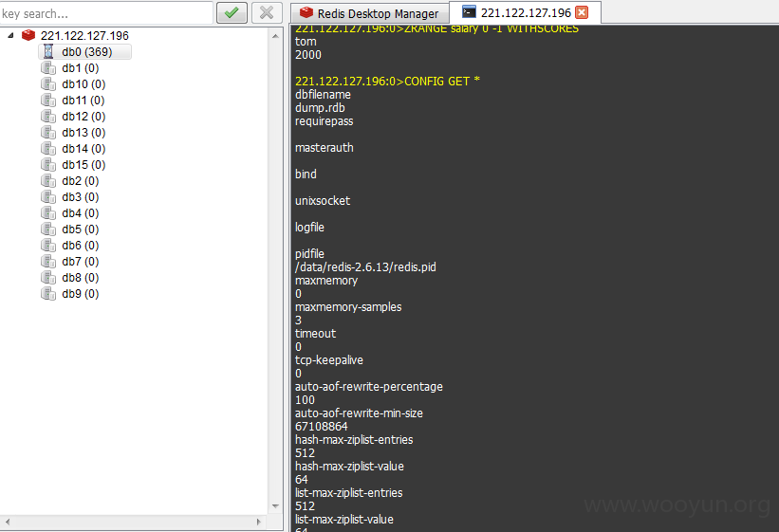The image size is (779, 532).
Task: Select db12 (0) label in tree
Action: tap(83, 117)
